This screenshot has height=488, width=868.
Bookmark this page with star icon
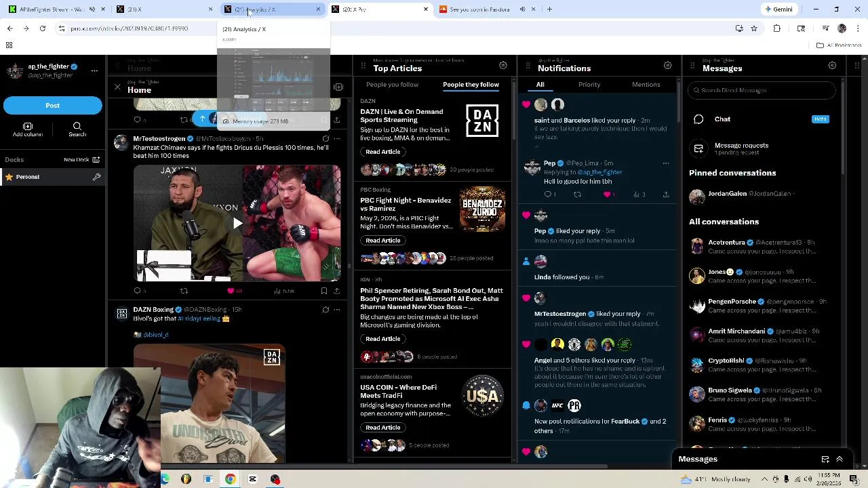tap(753, 28)
